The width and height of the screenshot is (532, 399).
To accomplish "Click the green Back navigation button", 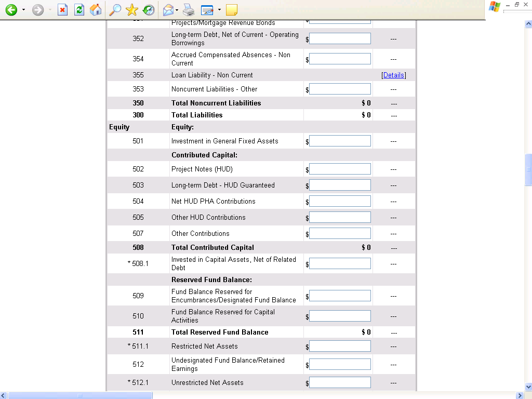I will coord(11,10).
